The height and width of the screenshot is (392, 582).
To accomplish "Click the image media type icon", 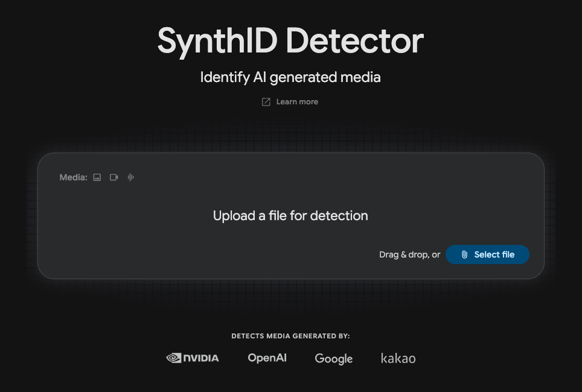I will (x=97, y=177).
